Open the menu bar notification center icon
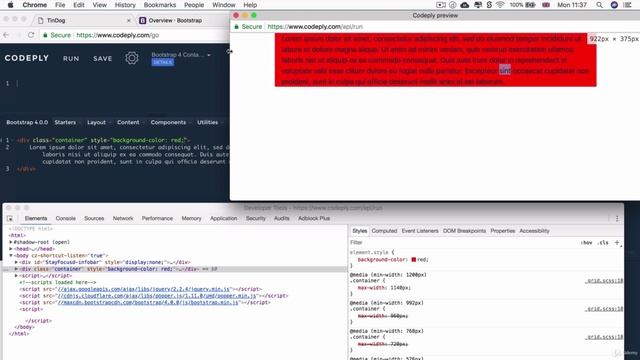 click(x=627, y=5)
